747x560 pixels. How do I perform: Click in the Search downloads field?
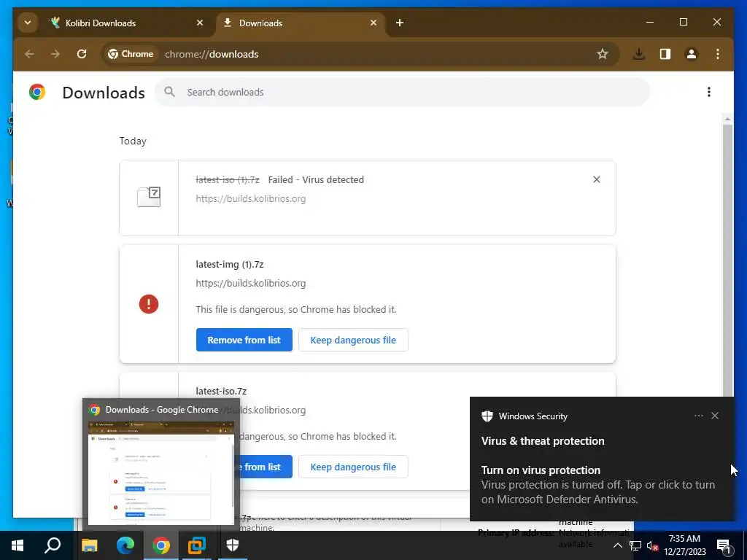click(402, 93)
